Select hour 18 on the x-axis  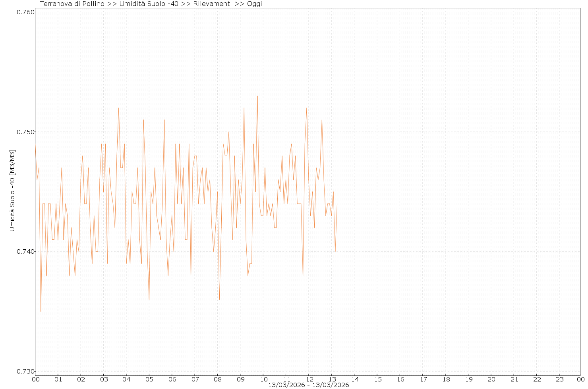[x=446, y=379]
